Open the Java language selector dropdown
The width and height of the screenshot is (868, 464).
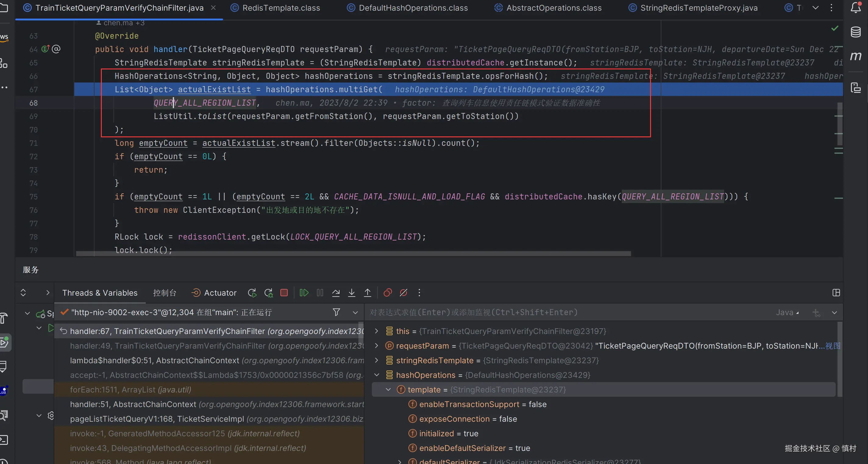[x=788, y=312]
